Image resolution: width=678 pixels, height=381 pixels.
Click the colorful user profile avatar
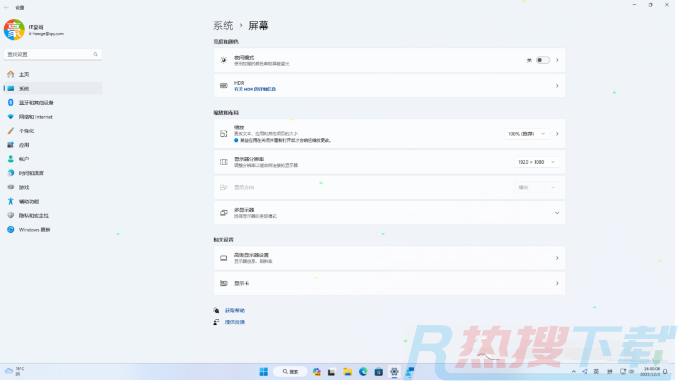pos(14,30)
